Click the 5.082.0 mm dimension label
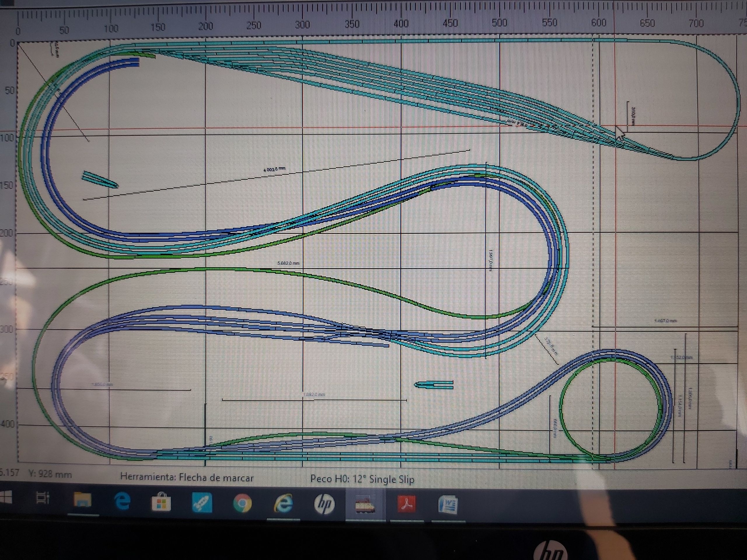The width and height of the screenshot is (747, 560). pos(288,262)
